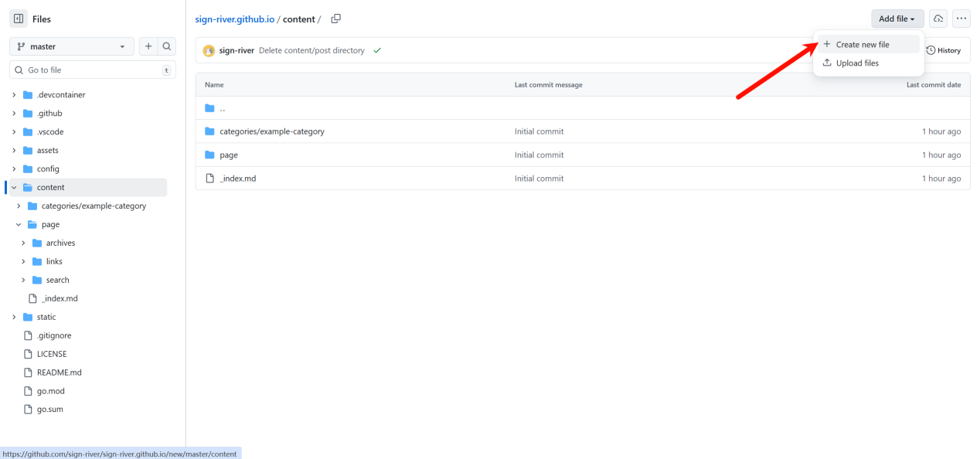The height and width of the screenshot is (459, 980).
Task: Open the go.mod file in tree
Action: (x=51, y=392)
